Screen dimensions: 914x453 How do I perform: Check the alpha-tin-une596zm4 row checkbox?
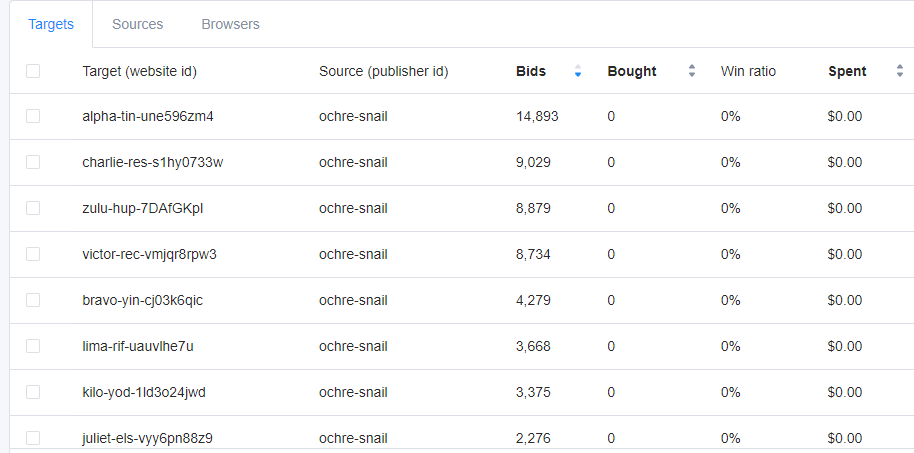tap(33, 116)
